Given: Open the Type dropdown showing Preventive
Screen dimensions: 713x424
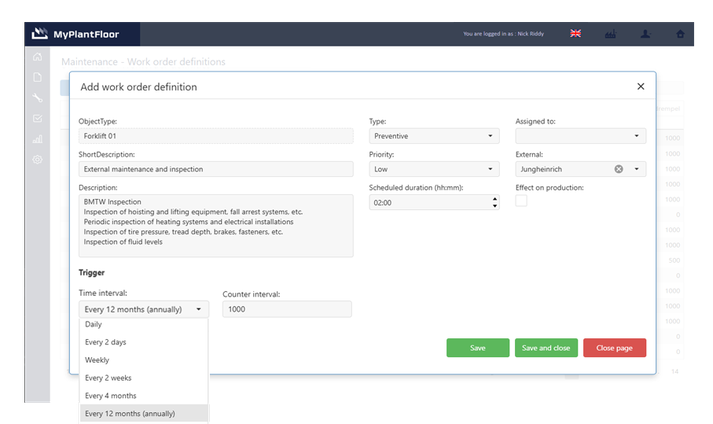Looking at the screenshot, I should coord(434,136).
